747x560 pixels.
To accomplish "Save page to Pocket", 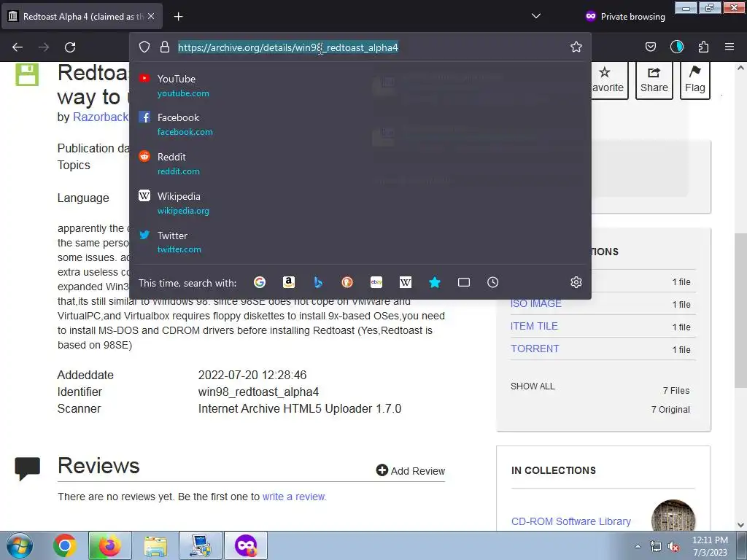I will 650,47.
